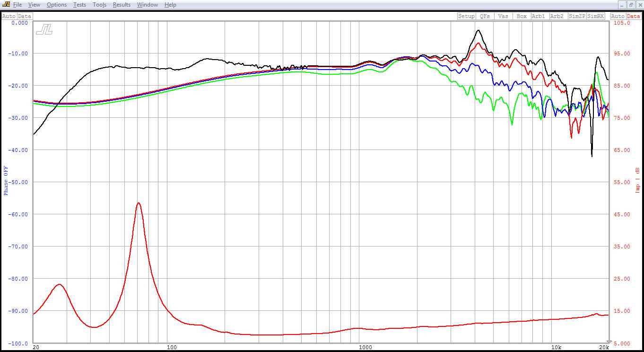Click the 5.000 right axis value
This screenshot has height=352, width=644.
click(622, 343)
